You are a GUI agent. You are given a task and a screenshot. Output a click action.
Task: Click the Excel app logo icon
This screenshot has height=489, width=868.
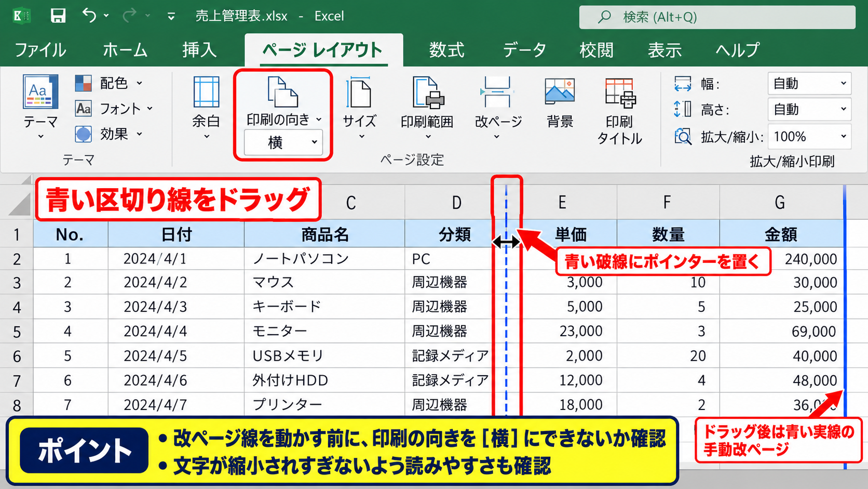click(21, 16)
